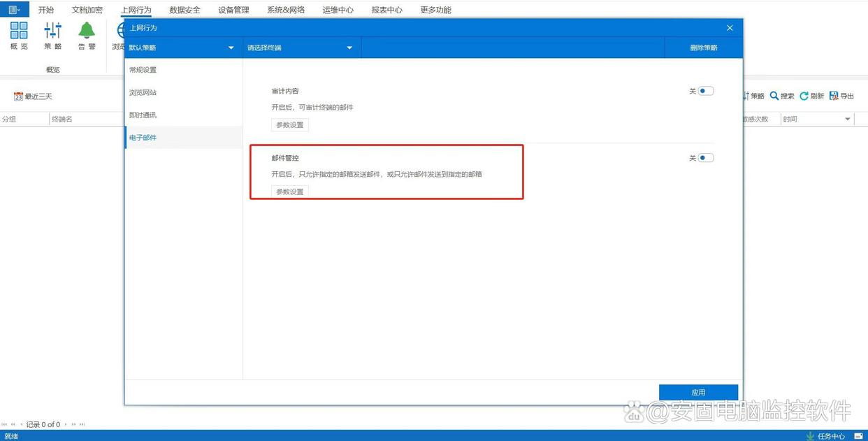Select 浏览网站 in the dialog sidebar

[184, 92]
